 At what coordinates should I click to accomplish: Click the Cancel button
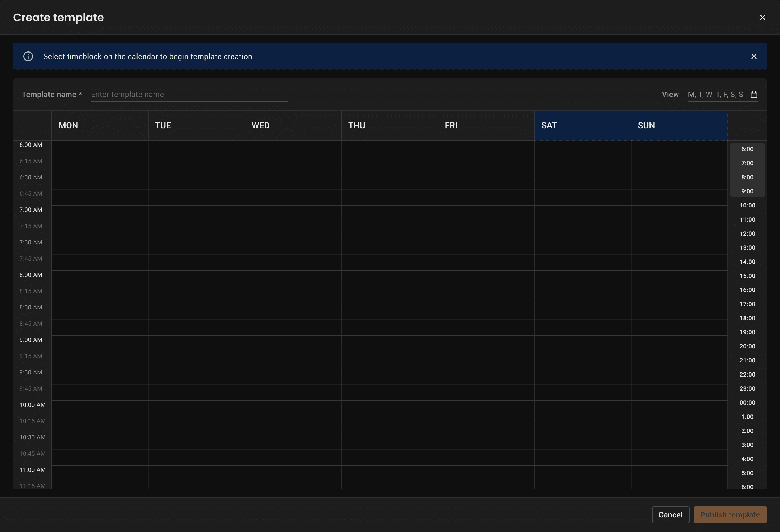pyautogui.click(x=670, y=515)
